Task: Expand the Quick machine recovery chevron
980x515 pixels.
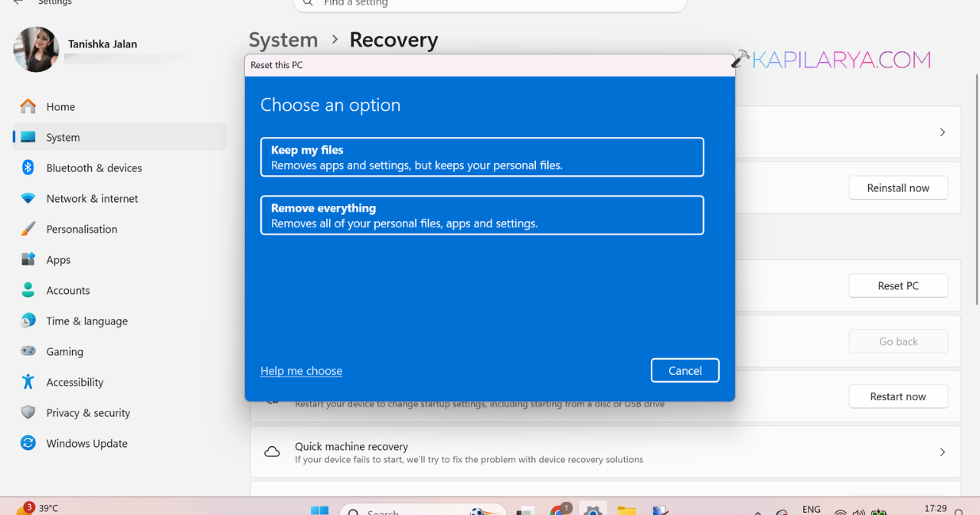Action: tap(942, 452)
